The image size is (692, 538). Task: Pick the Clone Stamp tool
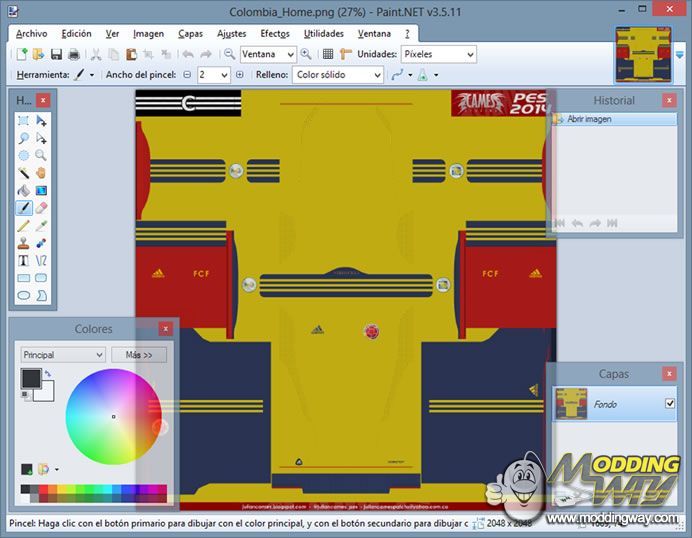(x=23, y=242)
